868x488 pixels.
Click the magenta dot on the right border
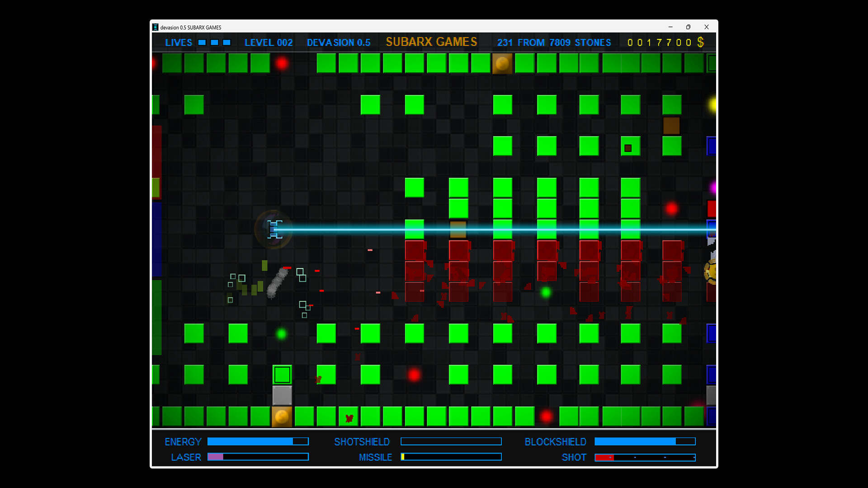[x=713, y=188]
